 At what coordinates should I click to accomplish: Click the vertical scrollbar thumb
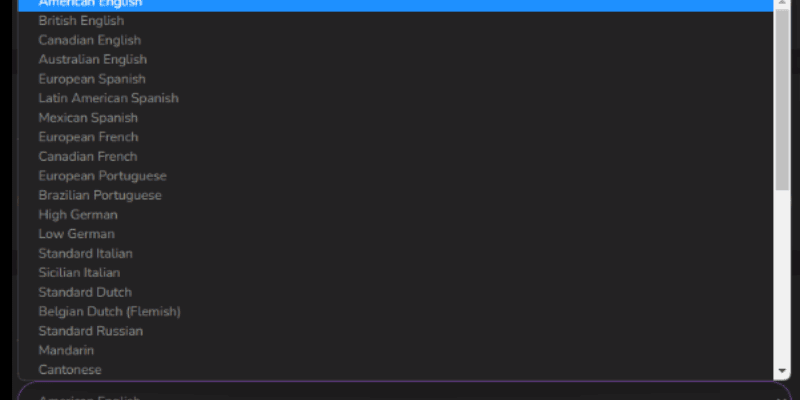(x=782, y=99)
